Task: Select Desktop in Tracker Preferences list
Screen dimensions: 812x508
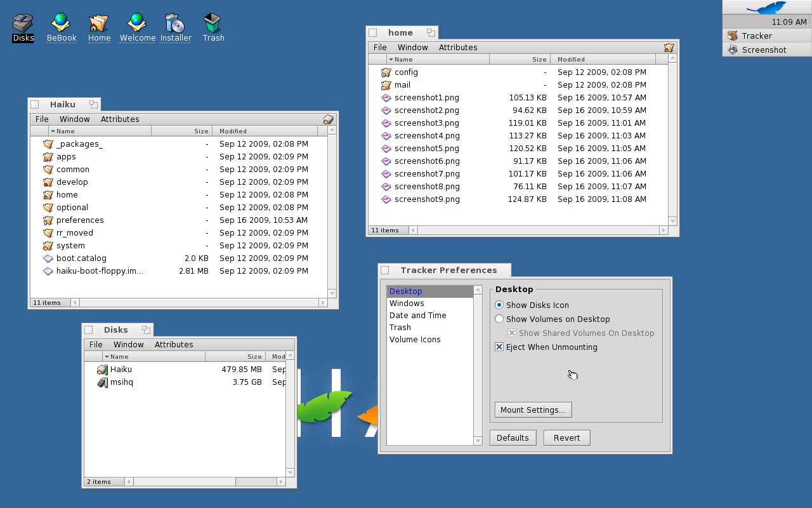Action: pyautogui.click(x=430, y=291)
